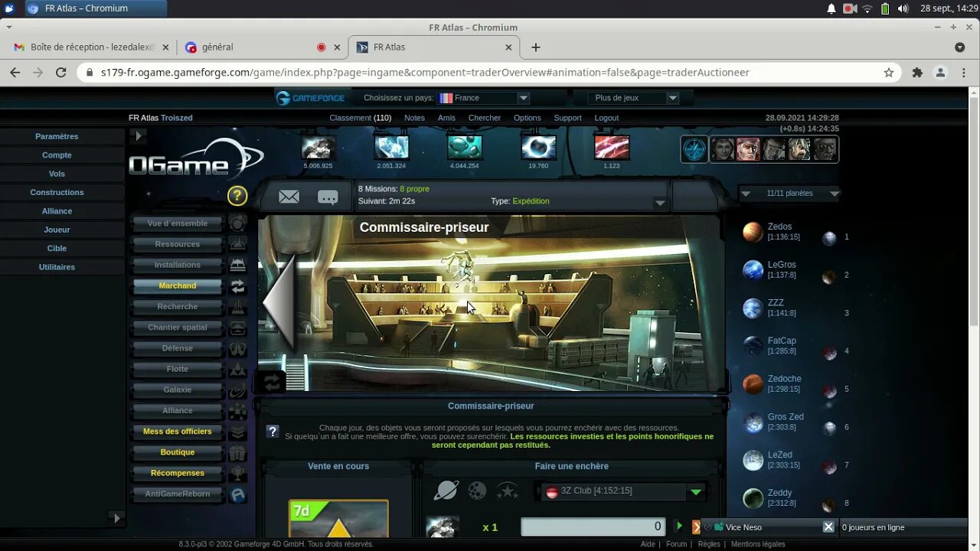Open the messages envelope icon
The image size is (980, 551).
pyautogui.click(x=289, y=197)
